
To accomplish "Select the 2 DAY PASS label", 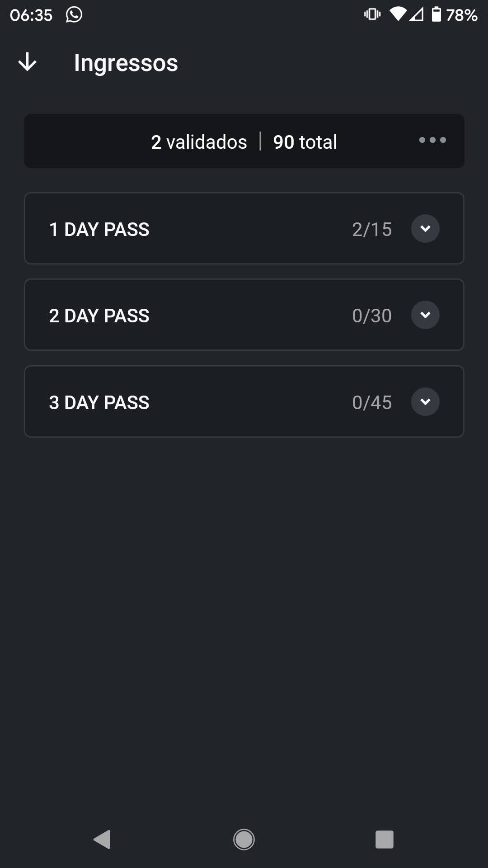I will click(99, 316).
